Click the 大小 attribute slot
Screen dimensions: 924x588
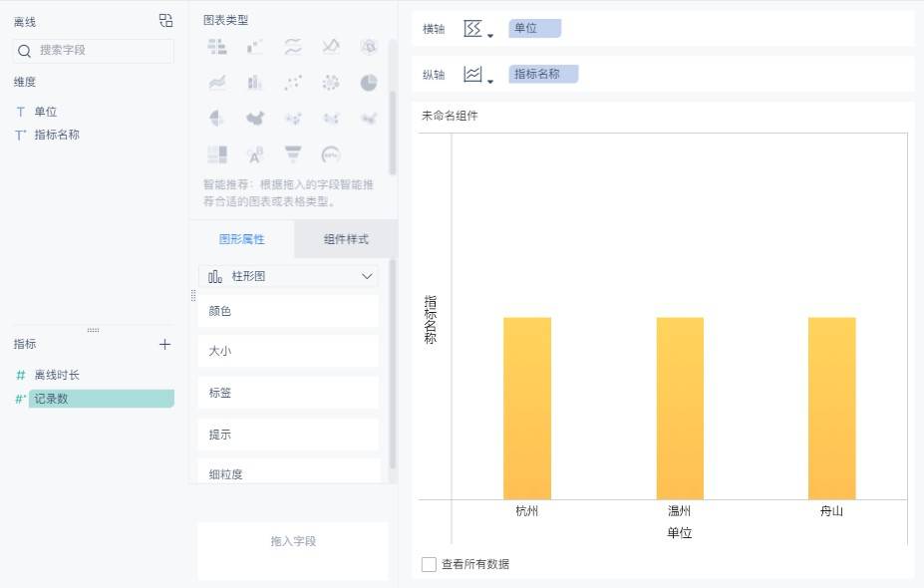(x=288, y=351)
